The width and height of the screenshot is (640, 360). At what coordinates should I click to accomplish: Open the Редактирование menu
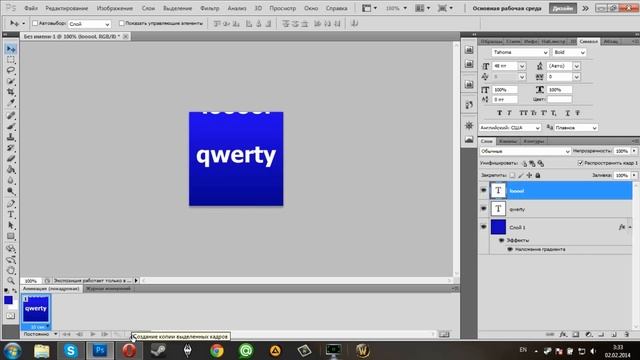(x=67, y=8)
